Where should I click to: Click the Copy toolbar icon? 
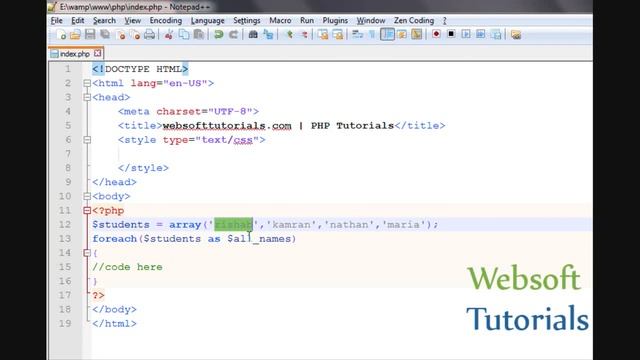(184, 35)
